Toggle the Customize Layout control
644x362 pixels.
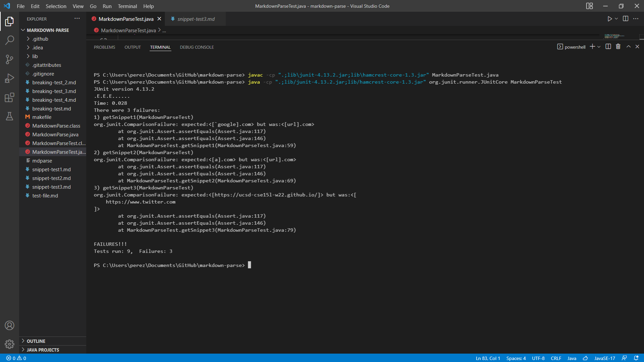[x=589, y=6]
